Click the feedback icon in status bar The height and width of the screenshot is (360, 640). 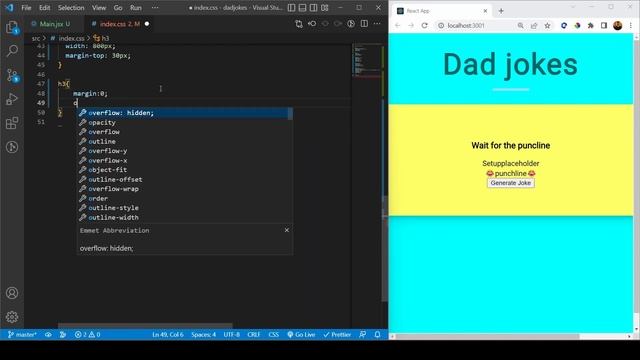(363, 335)
